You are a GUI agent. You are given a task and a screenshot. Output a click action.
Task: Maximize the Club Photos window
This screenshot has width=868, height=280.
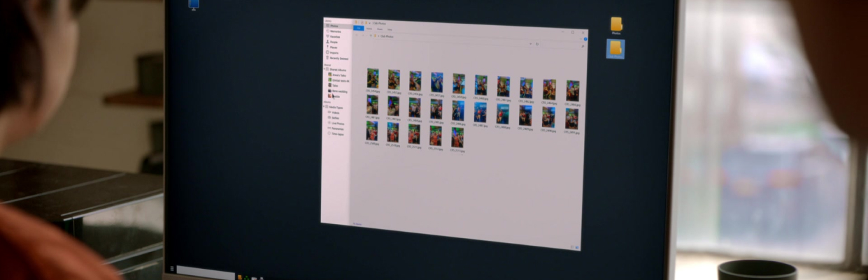(x=573, y=32)
